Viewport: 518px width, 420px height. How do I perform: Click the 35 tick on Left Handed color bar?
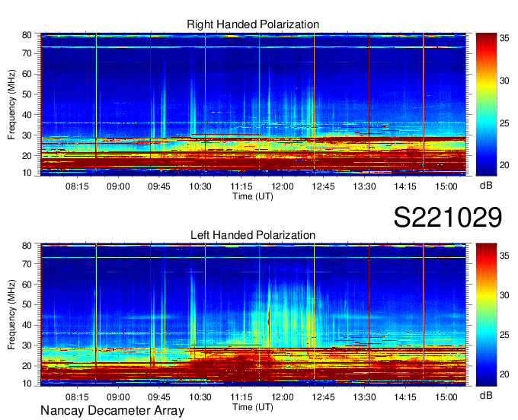click(x=504, y=256)
